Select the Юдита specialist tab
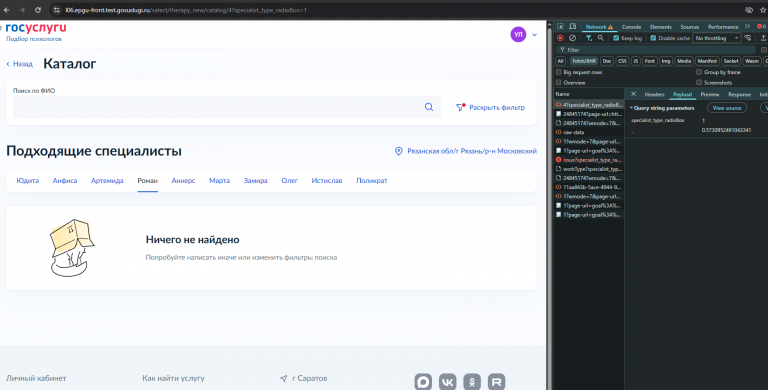 click(x=27, y=180)
